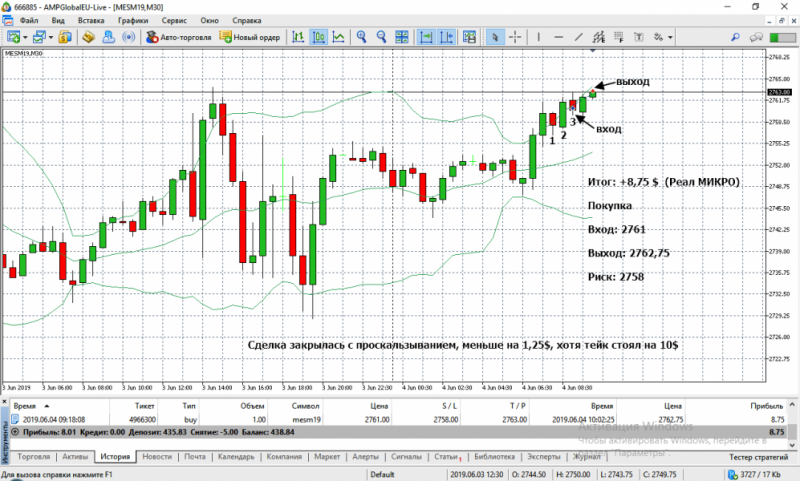Click the price scale level 2765.00

pos(780,79)
